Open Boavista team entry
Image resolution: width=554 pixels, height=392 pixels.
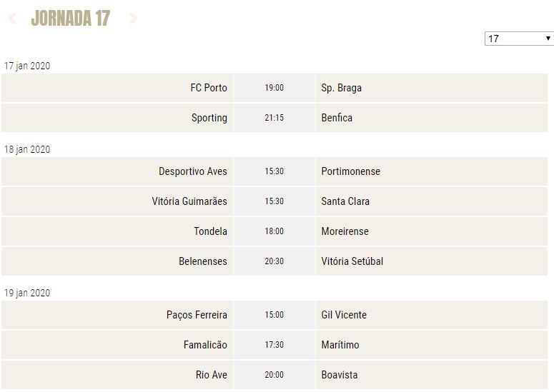click(340, 375)
